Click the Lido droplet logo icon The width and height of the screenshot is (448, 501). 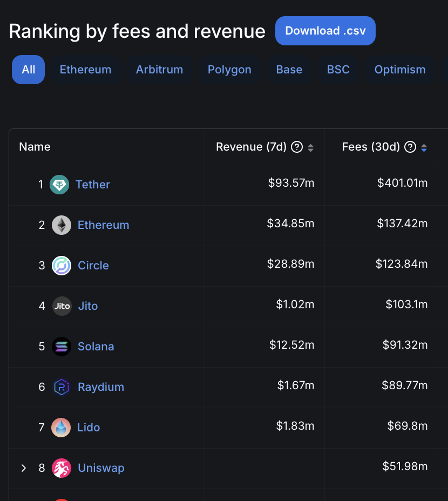[x=62, y=428]
